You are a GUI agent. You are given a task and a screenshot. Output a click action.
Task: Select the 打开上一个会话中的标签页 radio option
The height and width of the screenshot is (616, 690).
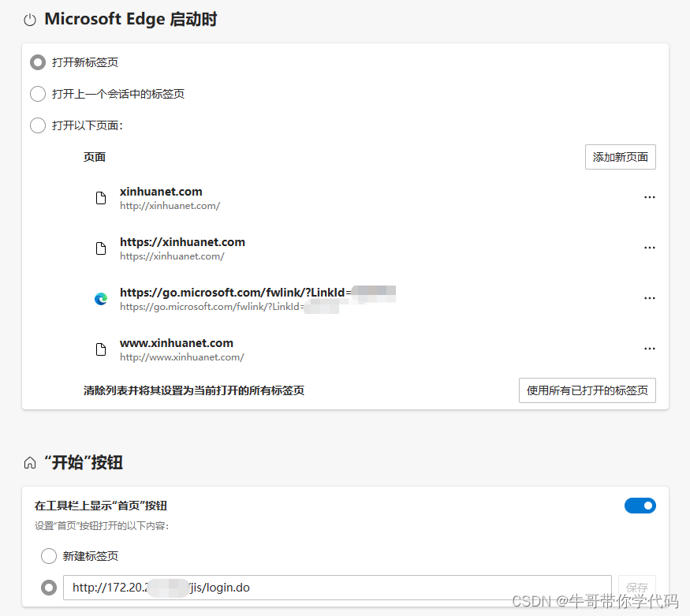(38, 94)
